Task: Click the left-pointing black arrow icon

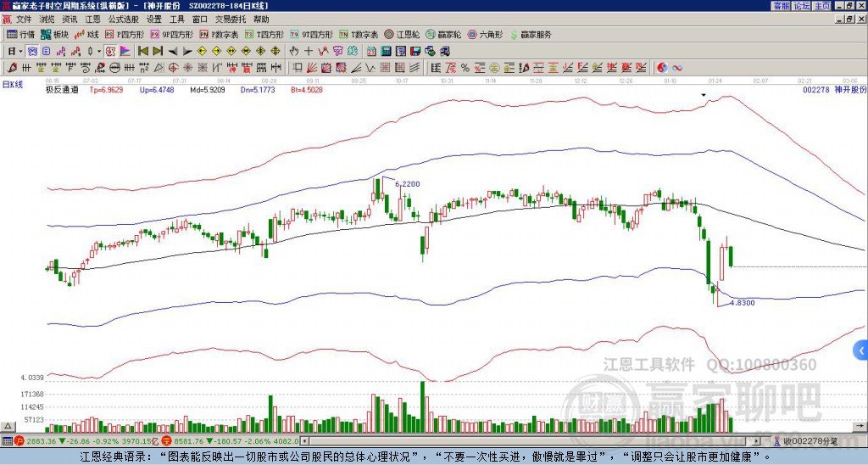Action: (x=173, y=52)
